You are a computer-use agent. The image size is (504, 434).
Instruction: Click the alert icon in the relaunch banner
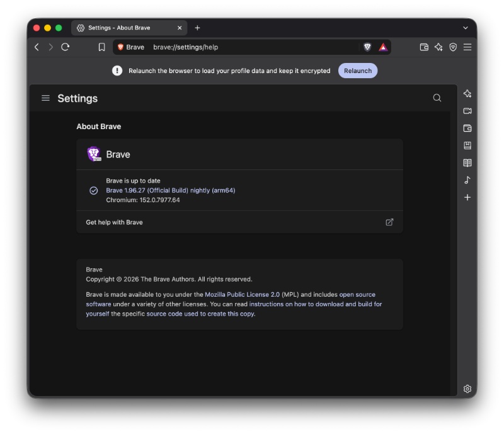tap(117, 71)
